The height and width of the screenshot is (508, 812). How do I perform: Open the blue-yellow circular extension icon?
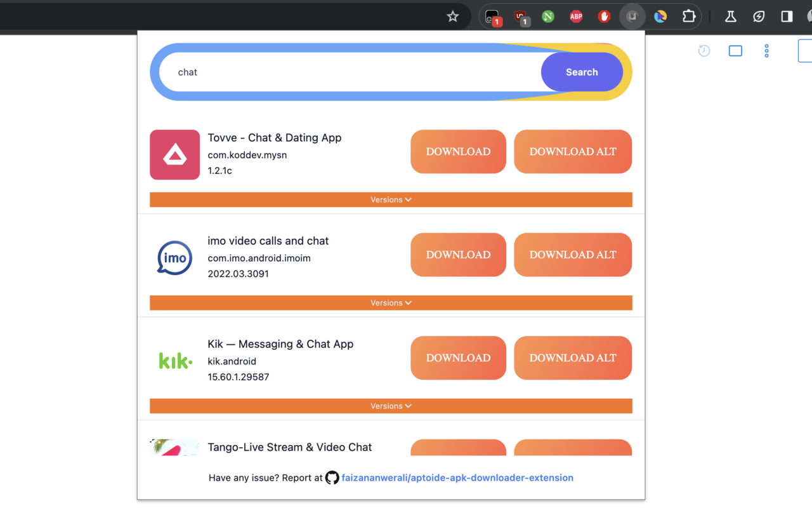tap(660, 17)
